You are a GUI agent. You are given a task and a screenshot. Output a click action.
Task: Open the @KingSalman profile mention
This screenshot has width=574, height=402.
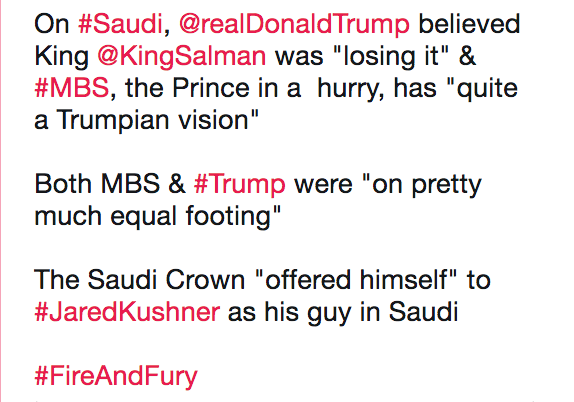click(182, 57)
